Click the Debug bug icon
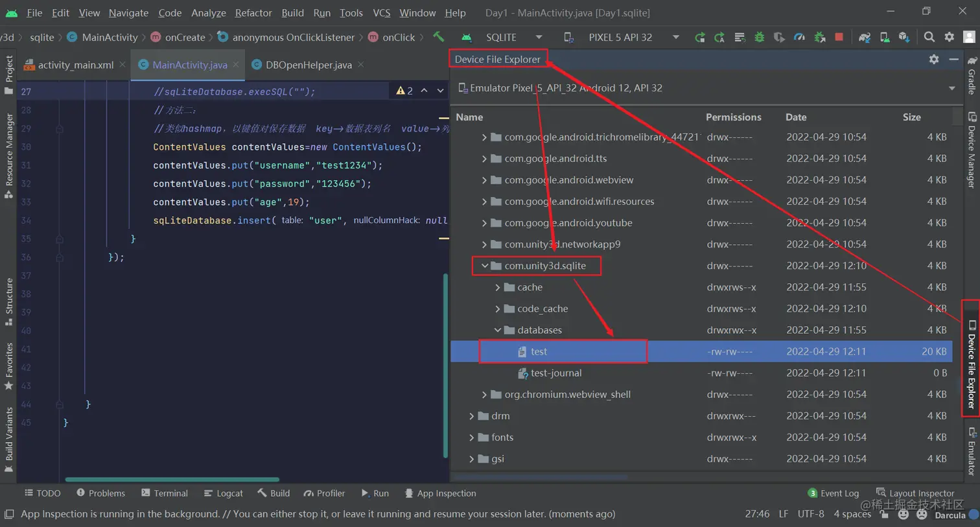Screen dimensions: 980x527 point(760,38)
